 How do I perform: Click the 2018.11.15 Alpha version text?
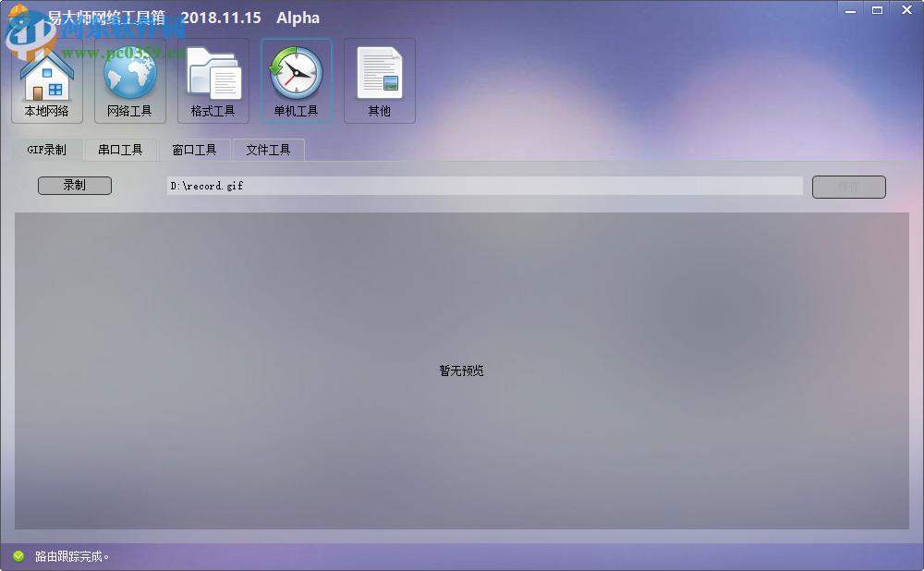pos(249,17)
